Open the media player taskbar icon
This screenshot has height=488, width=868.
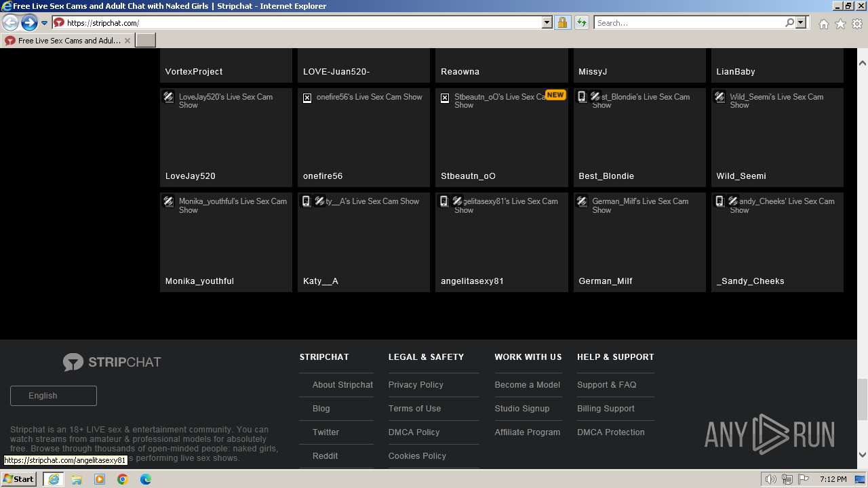[x=100, y=479]
